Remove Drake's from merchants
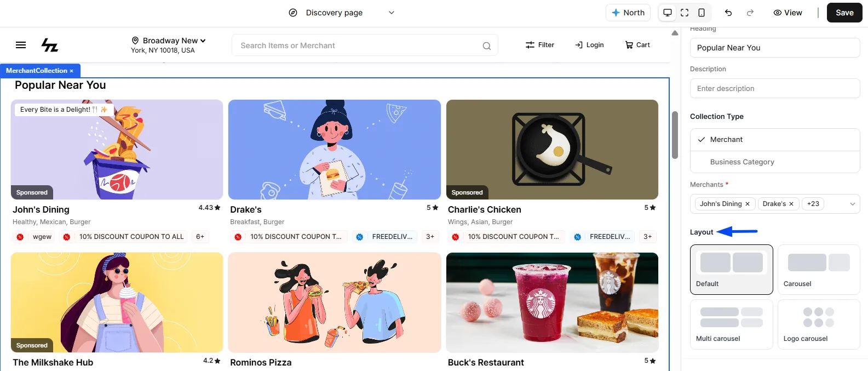 pyautogui.click(x=791, y=204)
